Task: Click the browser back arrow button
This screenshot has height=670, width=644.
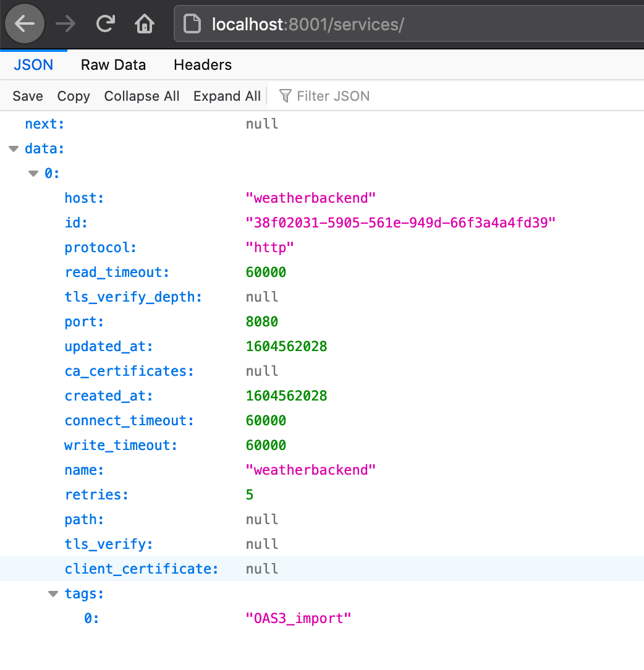Action: [25, 24]
